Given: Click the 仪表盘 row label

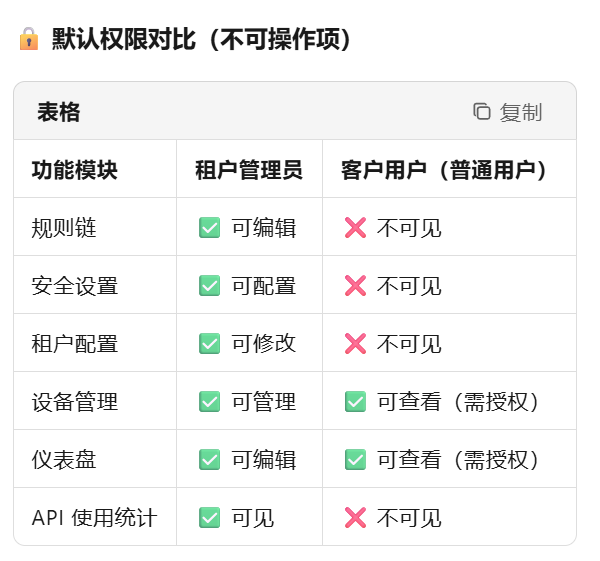Looking at the screenshot, I should pyautogui.click(x=64, y=460).
